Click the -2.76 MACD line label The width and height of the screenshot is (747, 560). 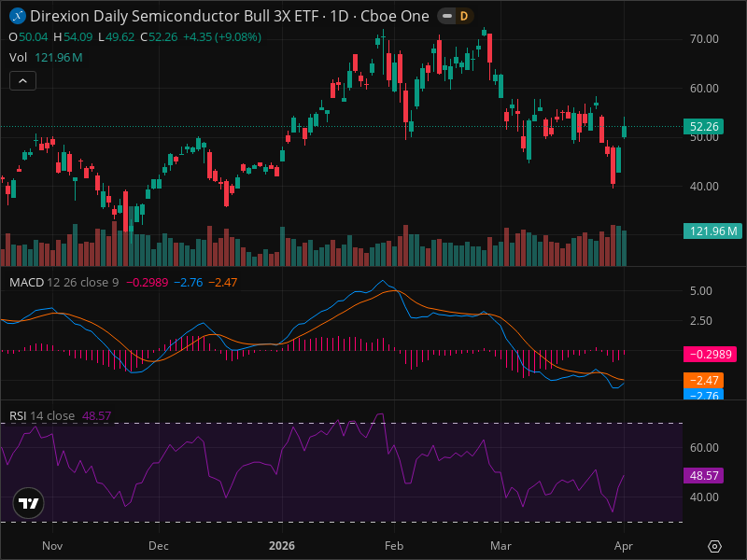click(704, 394)
